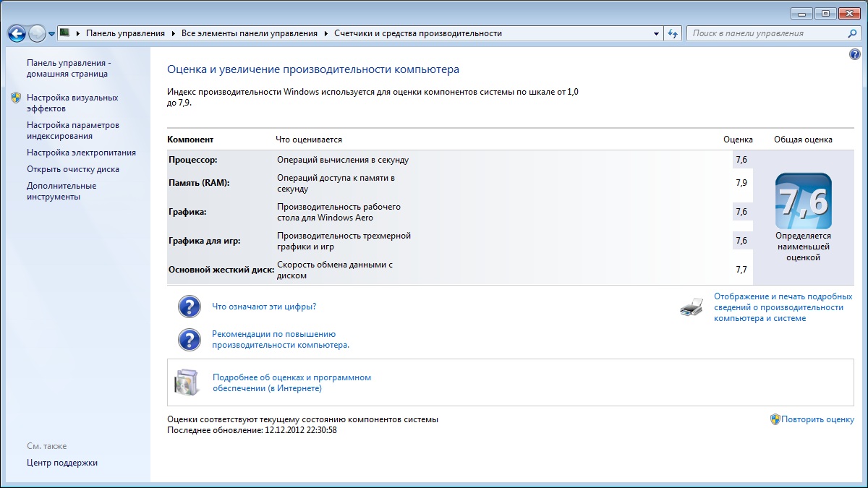868x488 pixels.
Task: Select 'Все элементы панели управления' breadcrumb
Action: [249, 33]
